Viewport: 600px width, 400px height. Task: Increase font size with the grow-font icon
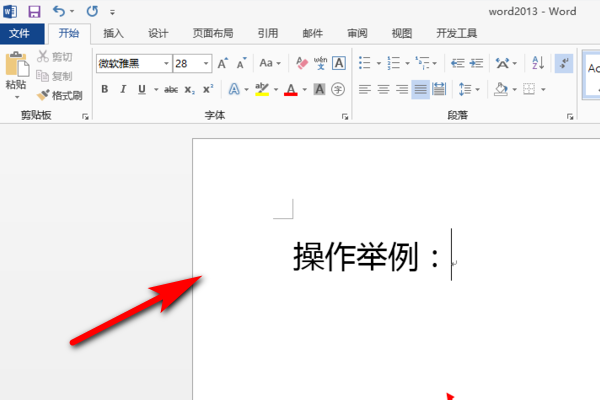click(223, 63)
